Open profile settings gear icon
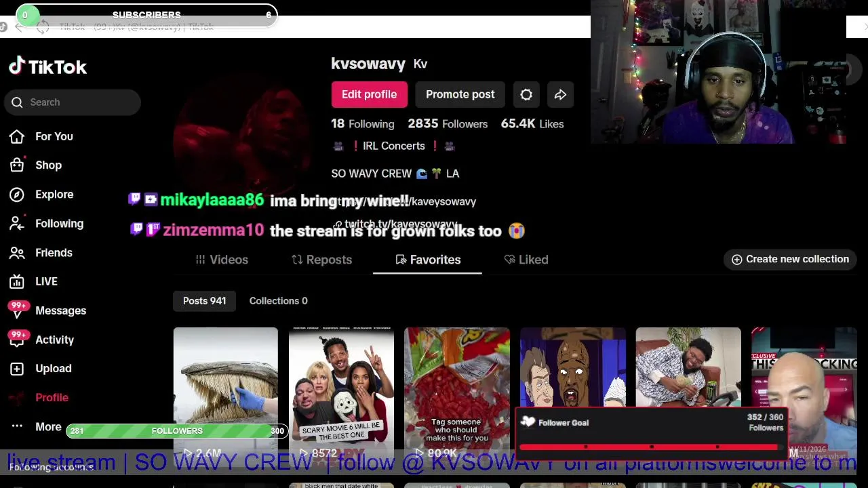The height and width of the screenshot is (488, 868). 526,95
